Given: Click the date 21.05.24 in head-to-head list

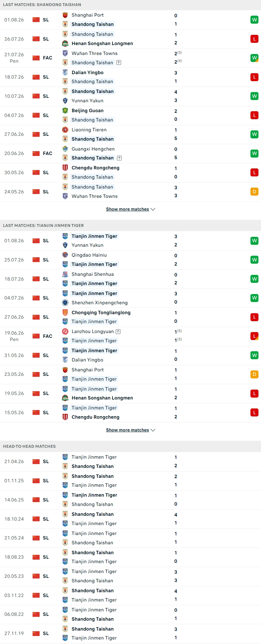Looking at the screenshot, I should 14,538.
